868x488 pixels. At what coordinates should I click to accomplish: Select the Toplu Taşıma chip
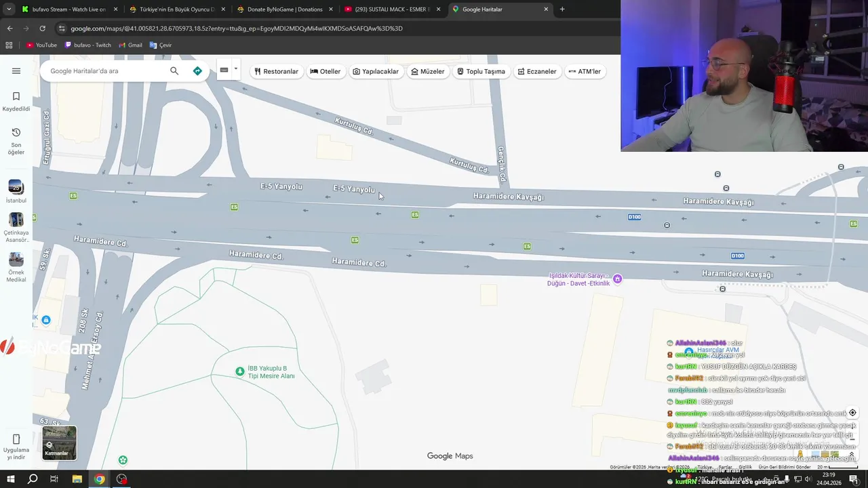[481, 71]
